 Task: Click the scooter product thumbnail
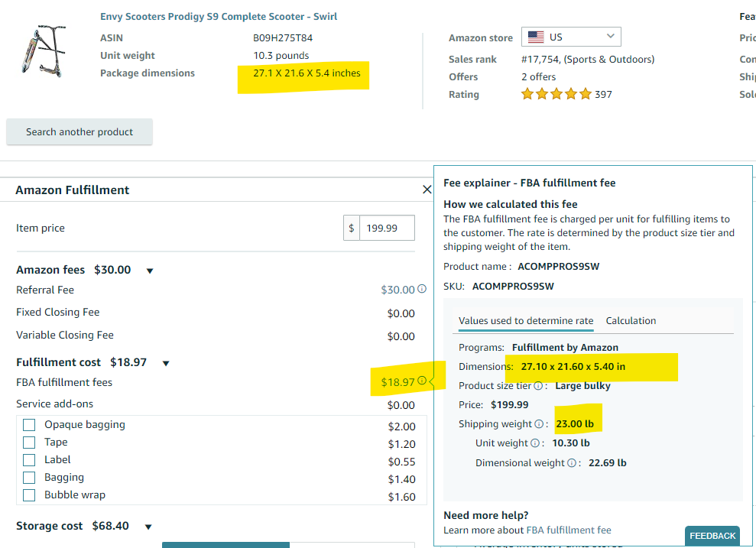44,51
